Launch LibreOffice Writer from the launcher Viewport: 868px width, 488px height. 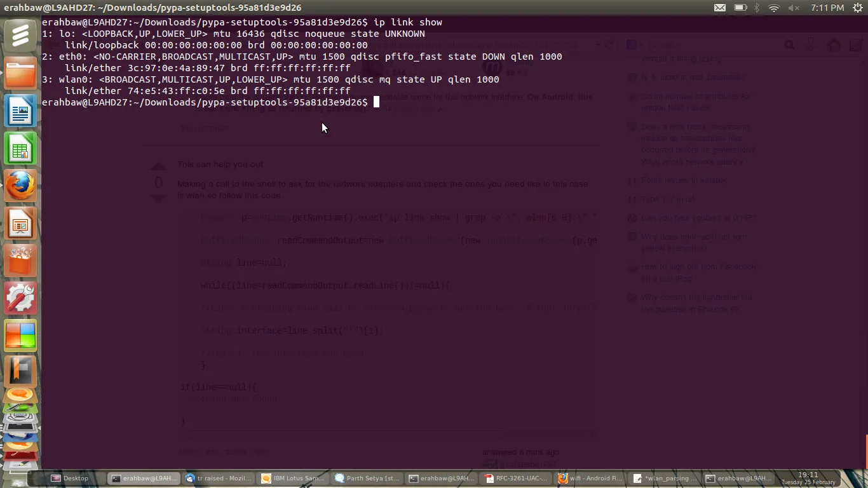(x=20, y=111)
